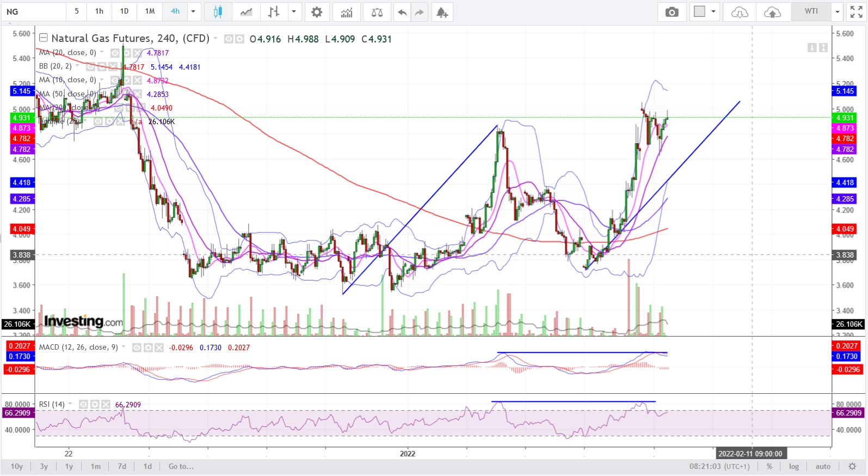Create an alert with bell icon

coord(442,12)
